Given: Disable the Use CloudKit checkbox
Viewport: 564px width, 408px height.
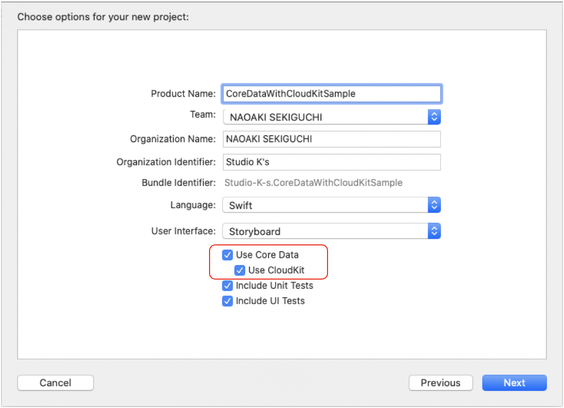Looking at the screenshot, I should coord(240,270).
